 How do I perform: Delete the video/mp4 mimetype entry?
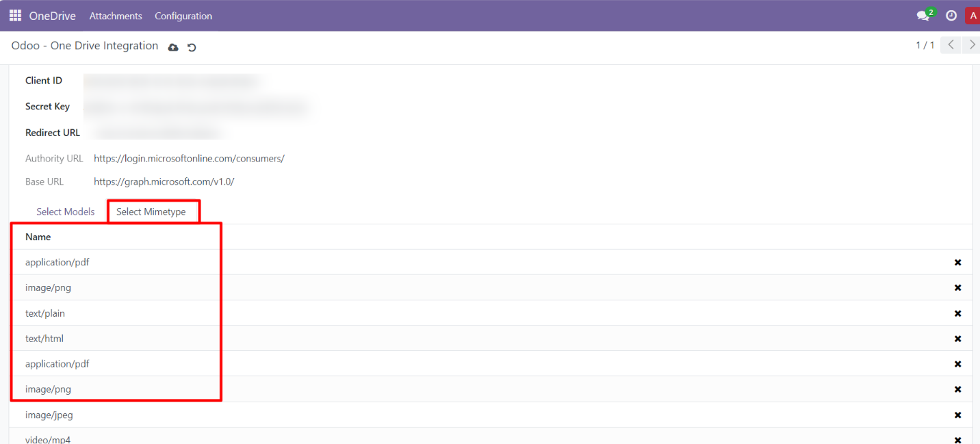click(957, 439)
